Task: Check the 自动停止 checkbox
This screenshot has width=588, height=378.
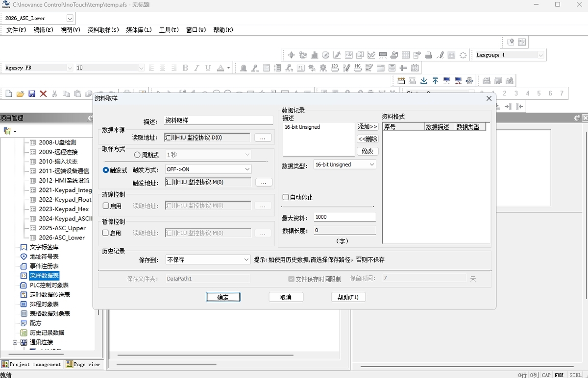Action: [286, 197]
